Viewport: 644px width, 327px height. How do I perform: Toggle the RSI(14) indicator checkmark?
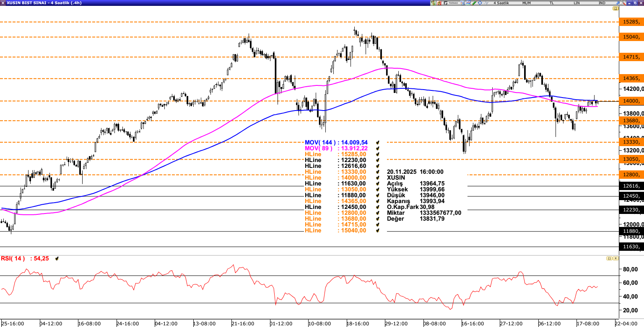(x=57, y=259)
